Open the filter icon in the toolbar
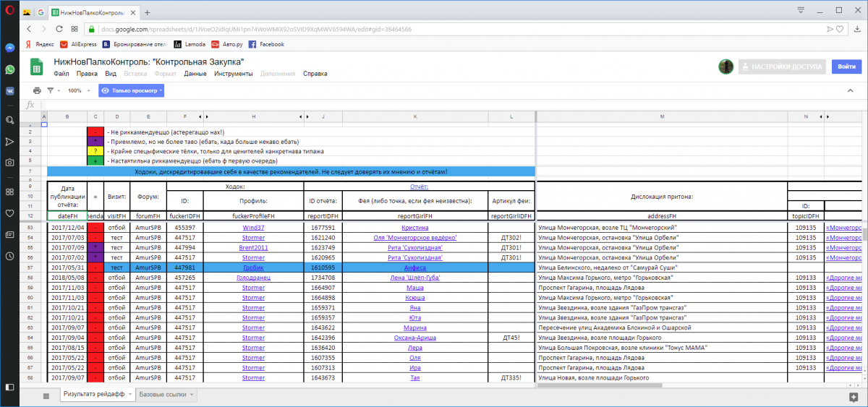The image size is (868, 407). tap(50, 90)
